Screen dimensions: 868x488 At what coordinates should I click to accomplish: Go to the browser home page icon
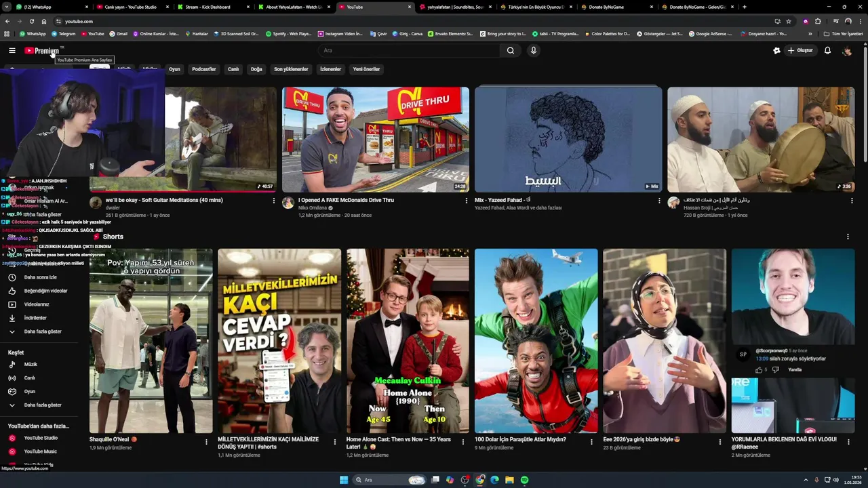click(x=44, y=21)
